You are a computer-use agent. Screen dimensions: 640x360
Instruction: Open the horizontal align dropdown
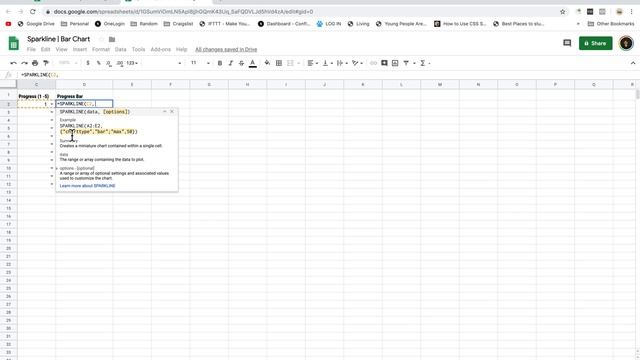[312, 63]
